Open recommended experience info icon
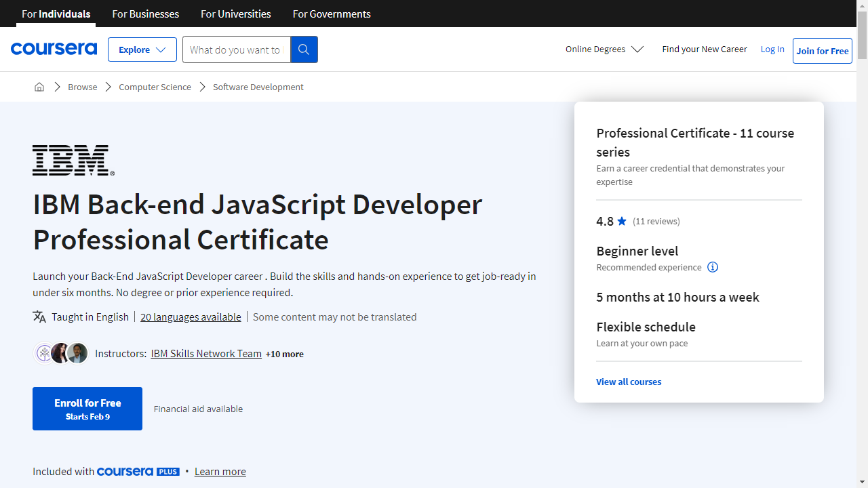 click(713, 267)
